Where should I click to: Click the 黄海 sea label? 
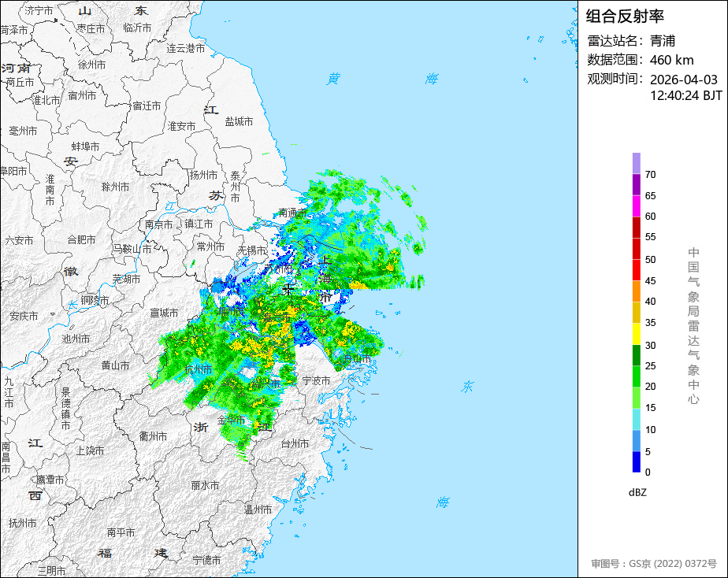[383, 79]
